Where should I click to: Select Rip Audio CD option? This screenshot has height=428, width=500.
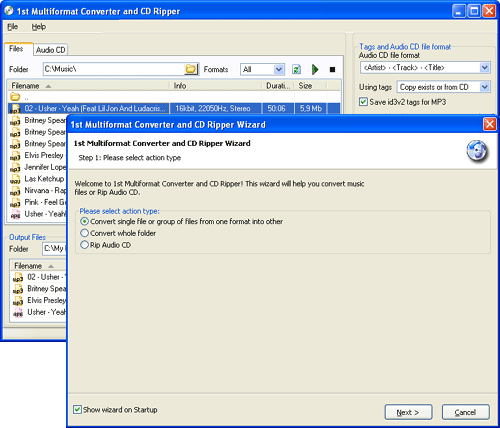85,245
